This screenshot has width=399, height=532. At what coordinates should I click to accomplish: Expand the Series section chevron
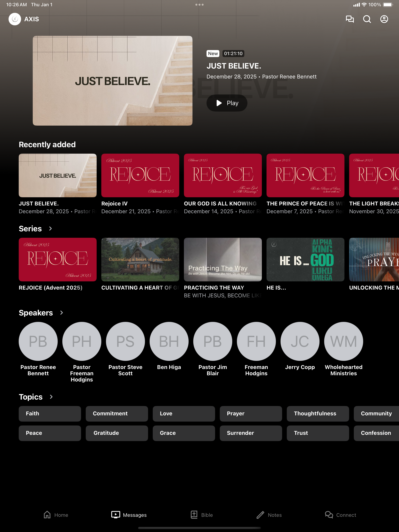[x=50, y=228]
